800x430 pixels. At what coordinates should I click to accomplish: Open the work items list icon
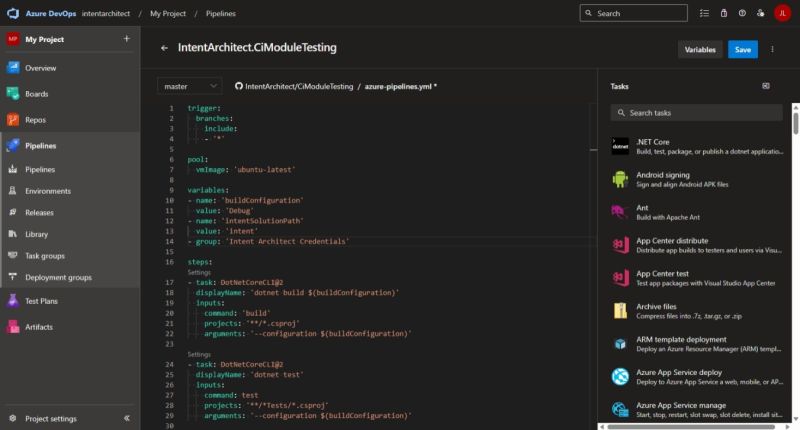(704, 13)
